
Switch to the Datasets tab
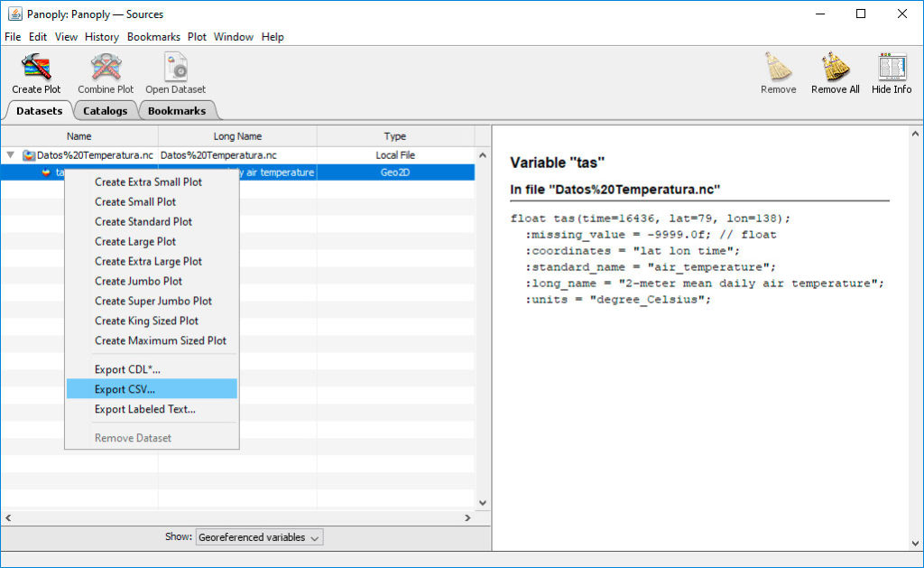39,111
